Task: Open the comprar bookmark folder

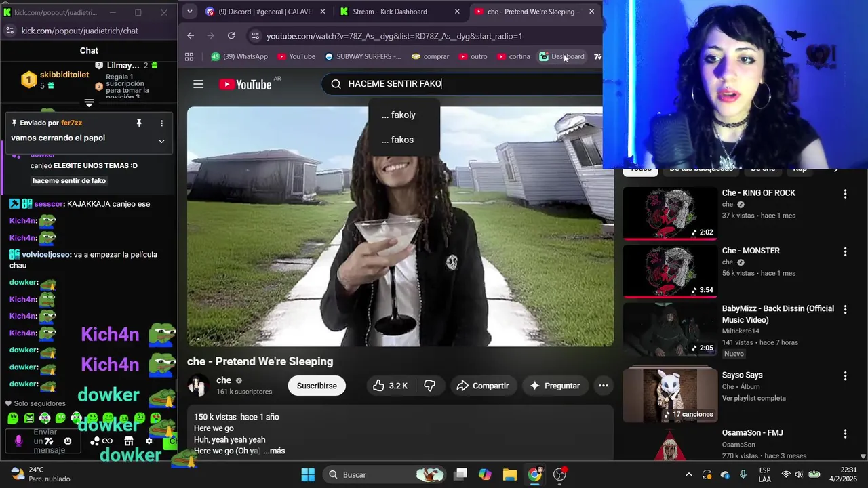Action: point(430,56)
